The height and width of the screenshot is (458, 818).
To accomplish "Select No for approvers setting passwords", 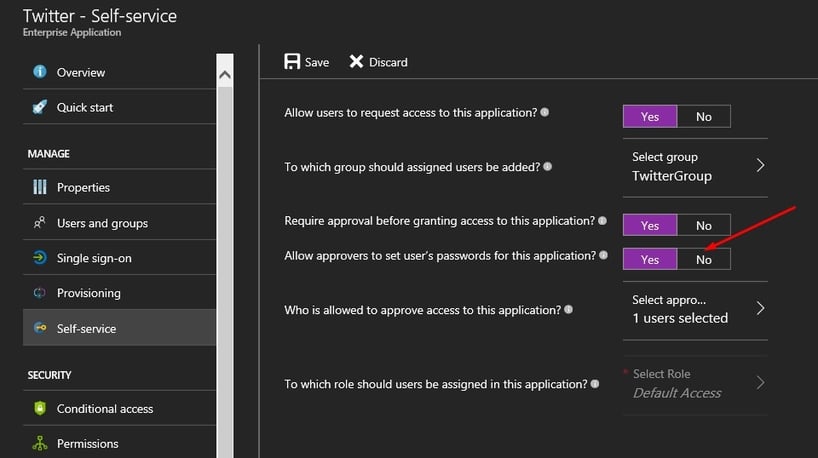I will coord(703,259).
